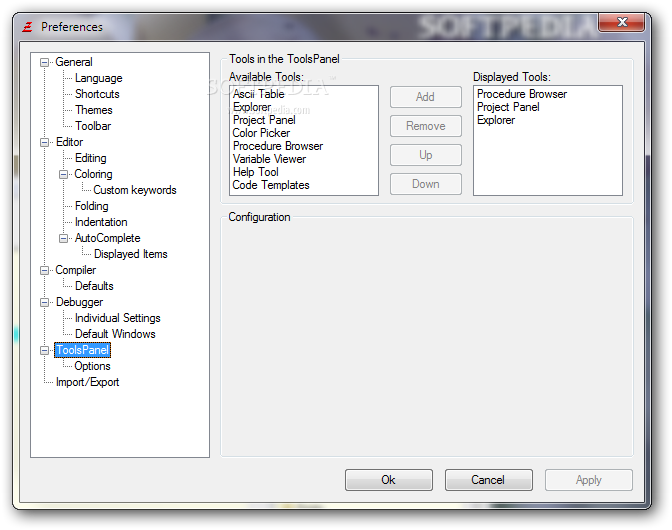Click the Preferences title bar app icon

click(27, 27)
